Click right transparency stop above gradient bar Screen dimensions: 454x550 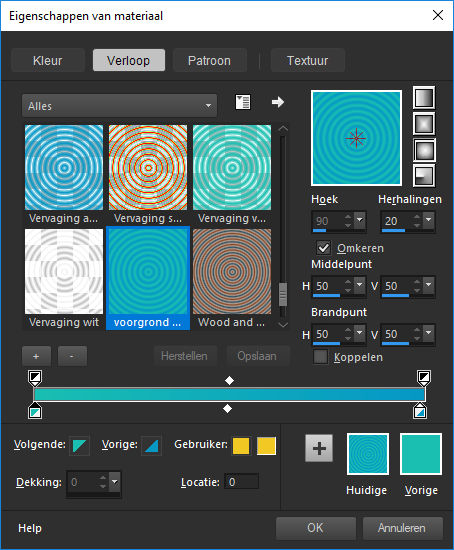[x=424, y=378]
